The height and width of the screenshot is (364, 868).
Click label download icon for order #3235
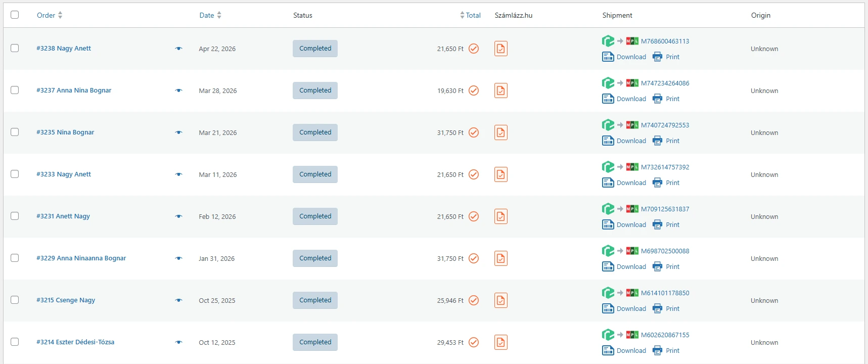(x=608, y=141)
